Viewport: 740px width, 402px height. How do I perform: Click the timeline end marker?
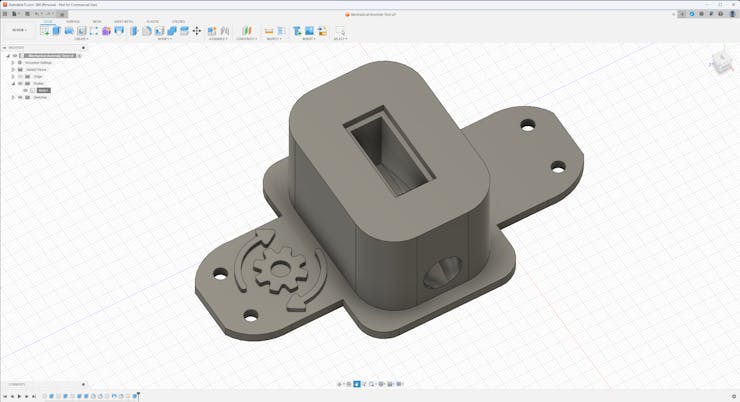click(138, 396)
